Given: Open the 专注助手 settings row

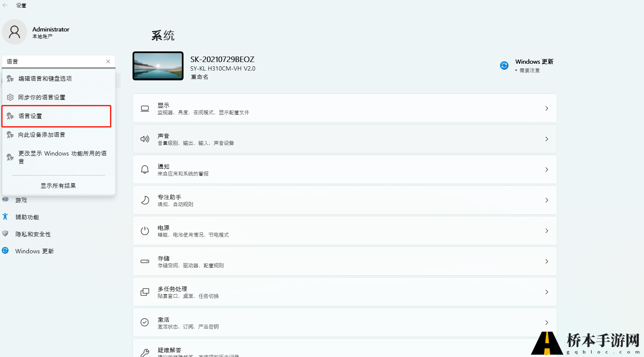Looking at the screenshot, I should [x=345, y=200].
